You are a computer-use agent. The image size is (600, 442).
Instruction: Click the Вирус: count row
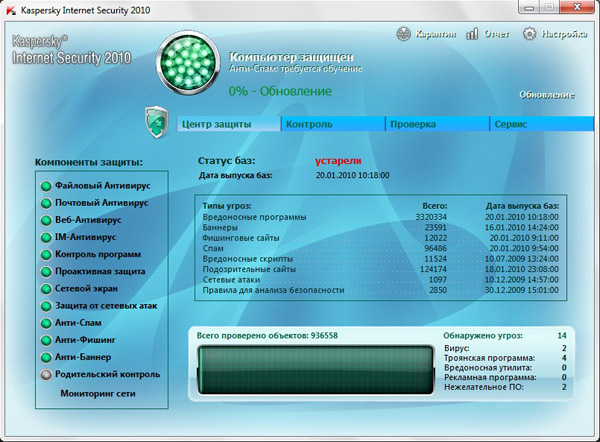[x=505, y=348]
